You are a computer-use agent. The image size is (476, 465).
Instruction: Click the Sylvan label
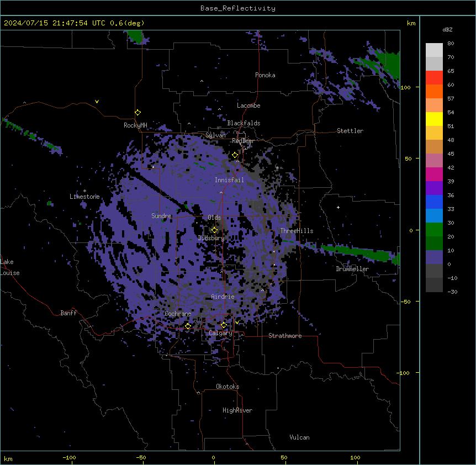click(215, 135)
